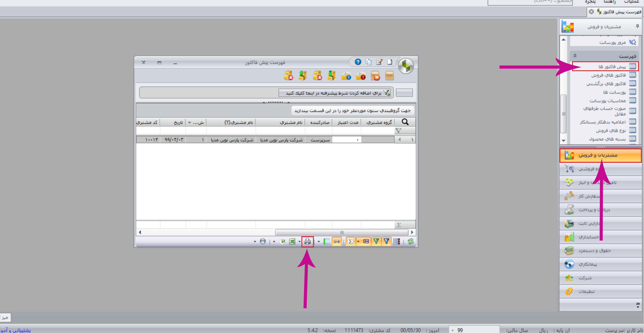Screen dimensions: 644x333
Task: Click the sidebar vertical scrollbar thumb
Action: (x=563, y=114)
